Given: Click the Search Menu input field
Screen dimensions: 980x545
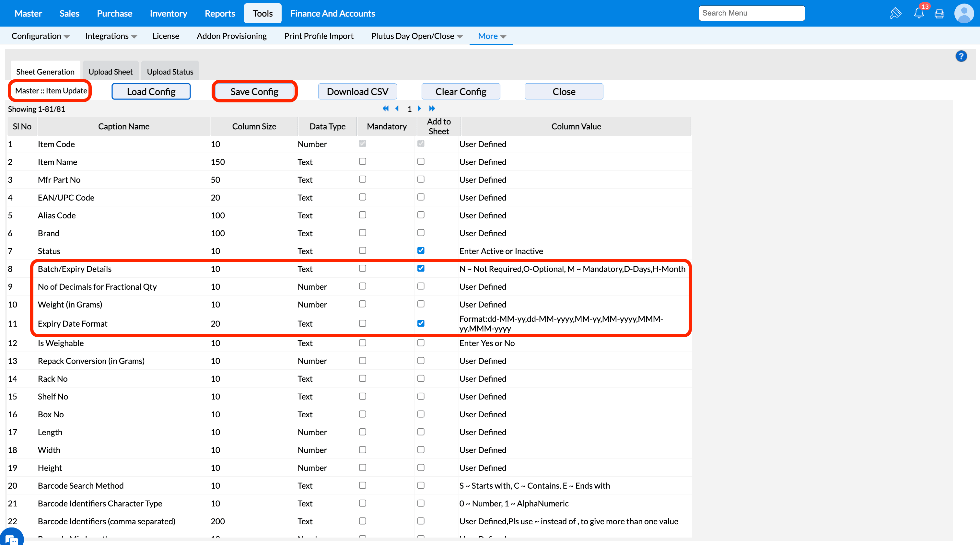Looking at the screenshot, I should 751,13.
